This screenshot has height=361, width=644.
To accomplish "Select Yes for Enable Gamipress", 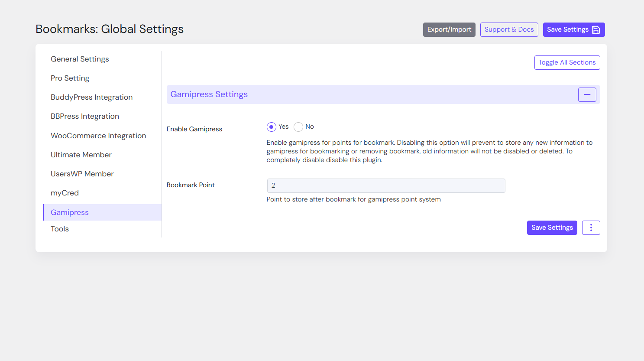I will pos(272,127).
